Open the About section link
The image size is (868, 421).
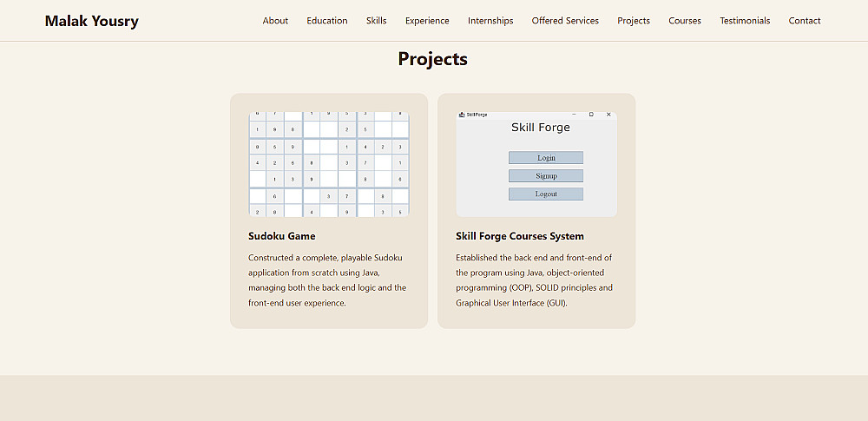pos(275,21)
